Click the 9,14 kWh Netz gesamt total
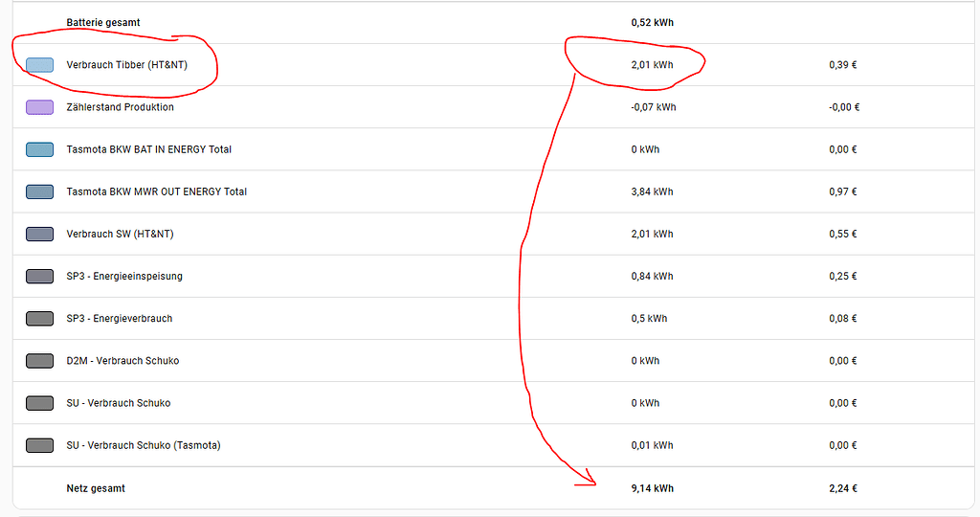This screenshot has width=980, height=517. (652, 488)
